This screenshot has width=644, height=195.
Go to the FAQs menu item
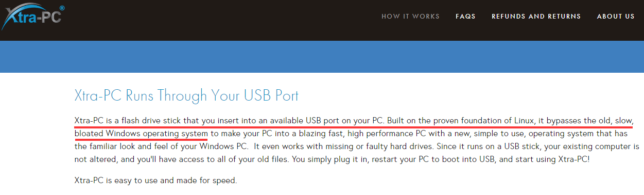tap(465, 17)
